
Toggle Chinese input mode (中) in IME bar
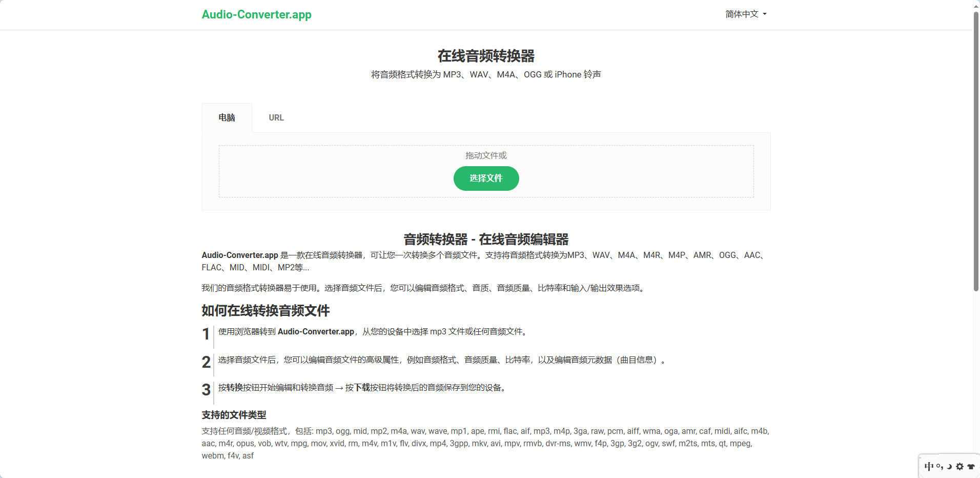point(929,466)
